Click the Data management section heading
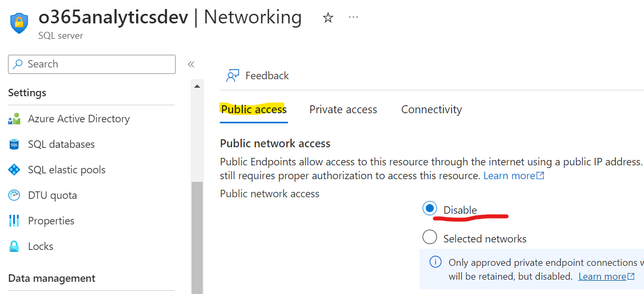The image size is (644, 294). (52, 278)
